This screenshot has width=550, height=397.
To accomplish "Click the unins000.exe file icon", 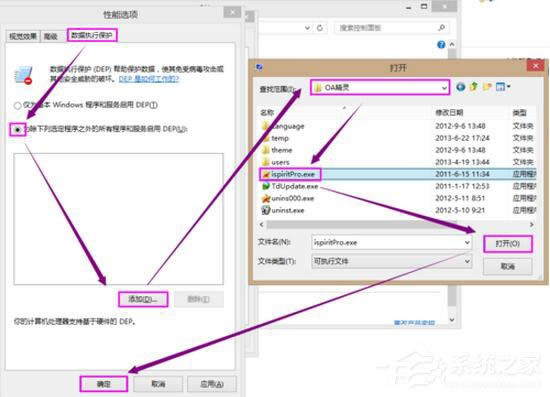I will point(266,198).
